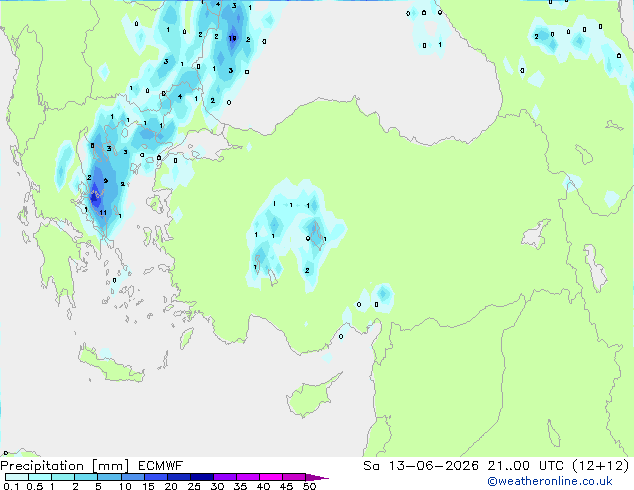
Task: Click the '40' legend scale label
Action: pos(263,486)
